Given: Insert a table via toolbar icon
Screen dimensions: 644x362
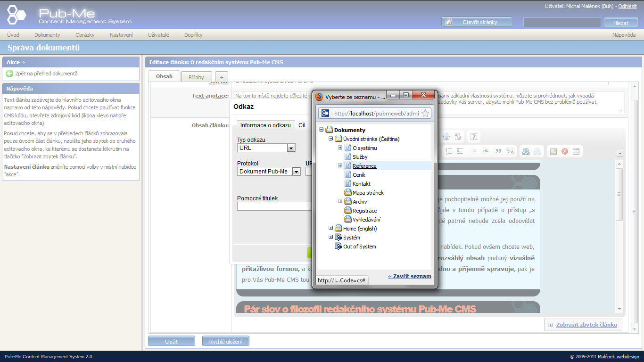Looking at the screenshot, I should click(576, 151).
